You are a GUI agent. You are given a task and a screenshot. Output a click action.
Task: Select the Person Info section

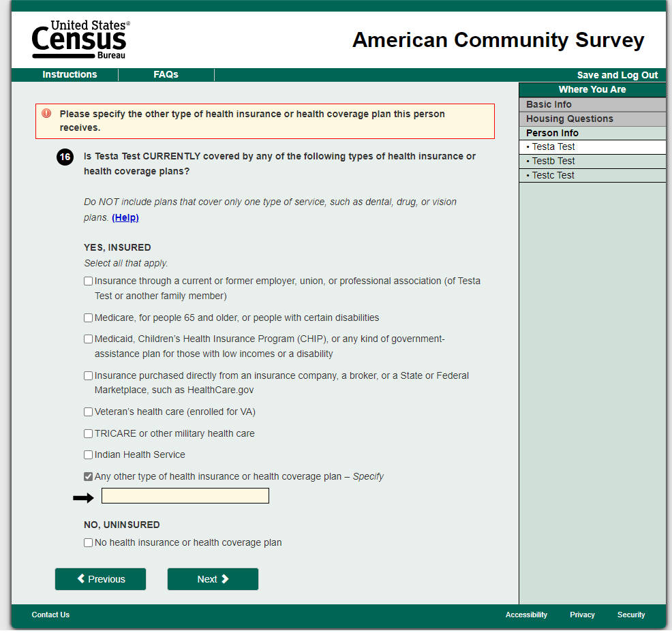coord(592,133)
